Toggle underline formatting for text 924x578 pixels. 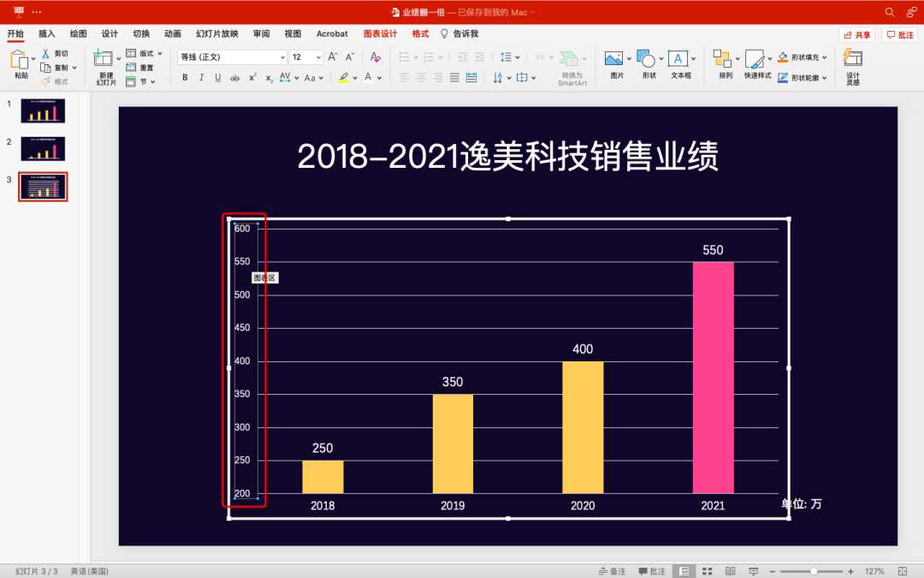tap(217, 77)
